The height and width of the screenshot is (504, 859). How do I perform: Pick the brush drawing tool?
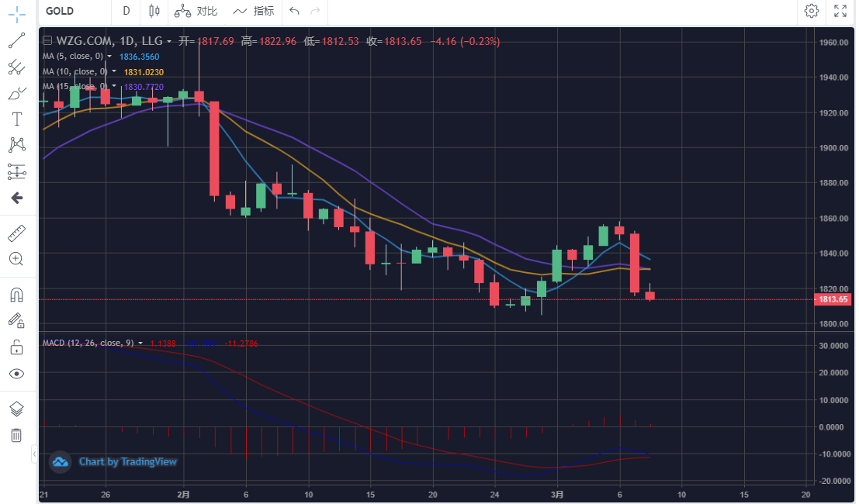point(16,94)
